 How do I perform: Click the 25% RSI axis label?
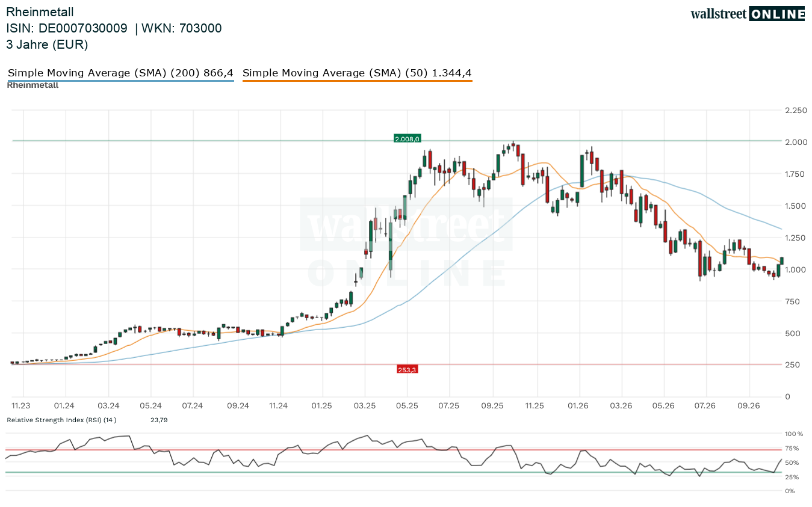pyautogui.click(x=792, y=477)
